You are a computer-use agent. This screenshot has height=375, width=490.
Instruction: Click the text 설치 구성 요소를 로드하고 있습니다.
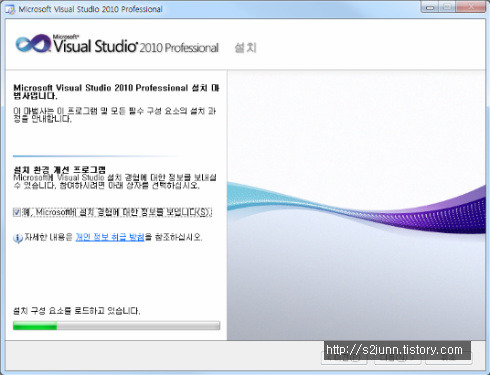click(76, 311)
